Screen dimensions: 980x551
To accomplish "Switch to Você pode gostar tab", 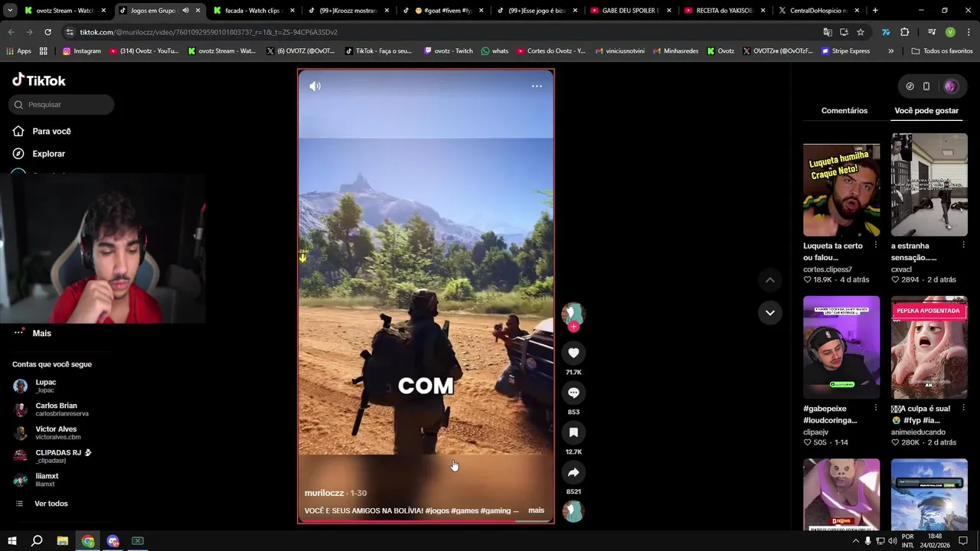I will pos(926,111).
